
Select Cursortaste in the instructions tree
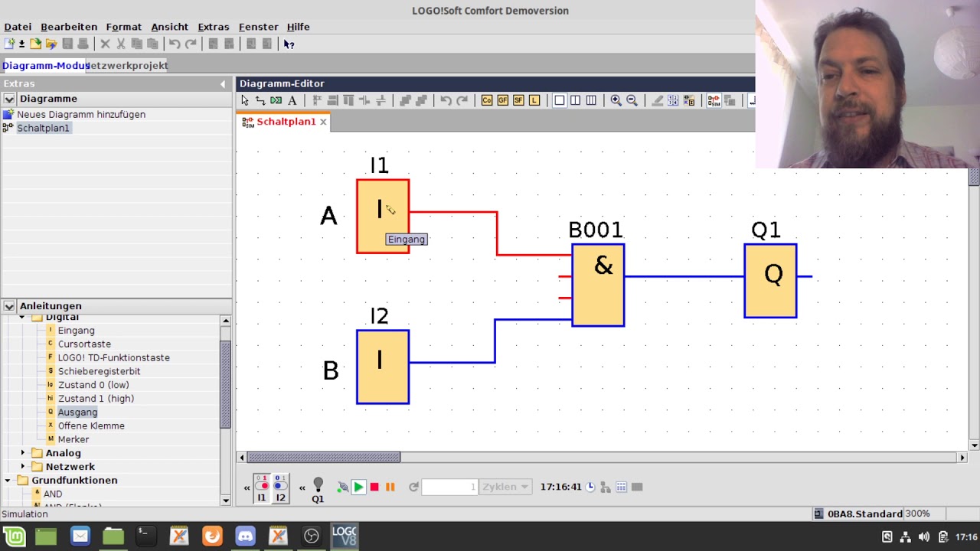(x=84, y=344)
